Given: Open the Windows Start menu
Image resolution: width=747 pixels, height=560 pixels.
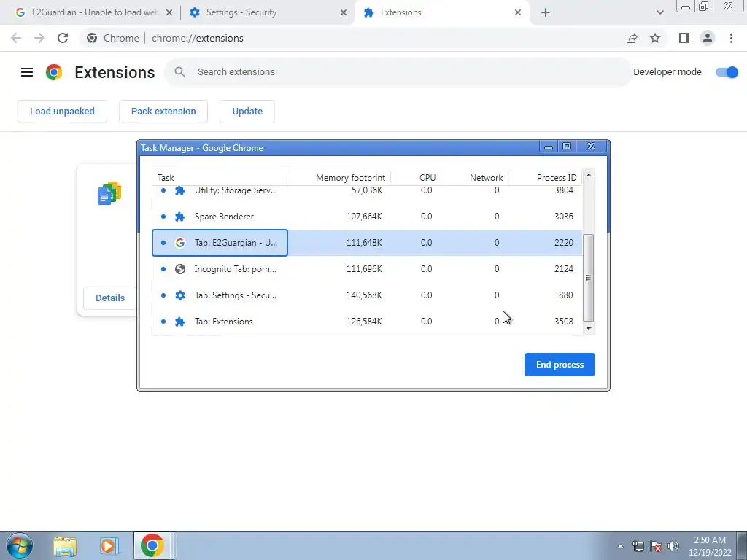Looking at the screenshot, I should 19,545.
